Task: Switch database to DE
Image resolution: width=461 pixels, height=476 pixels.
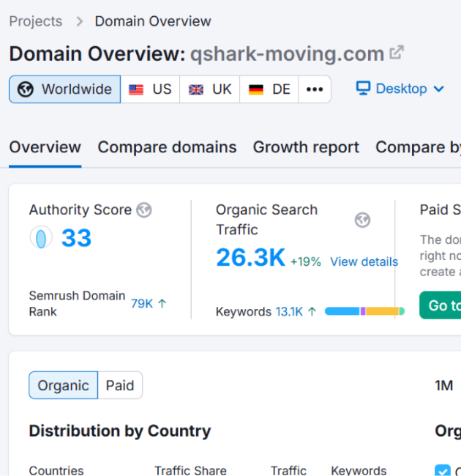Action: point(269,89)
